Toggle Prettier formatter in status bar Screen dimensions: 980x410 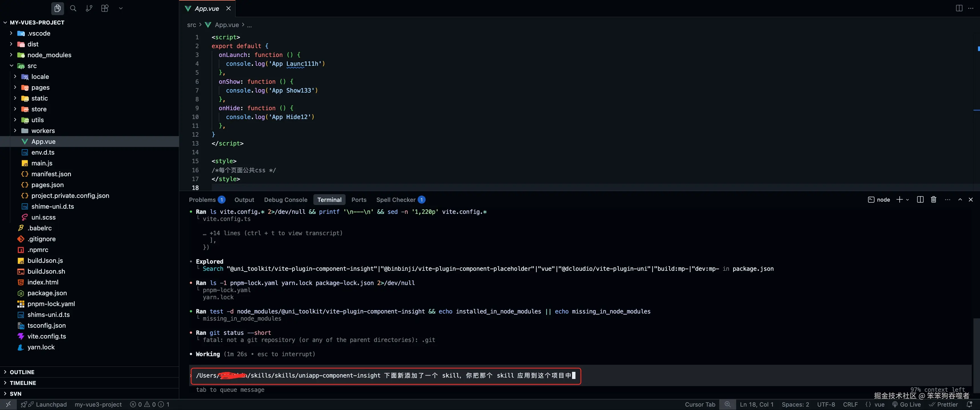pos(944,404)
